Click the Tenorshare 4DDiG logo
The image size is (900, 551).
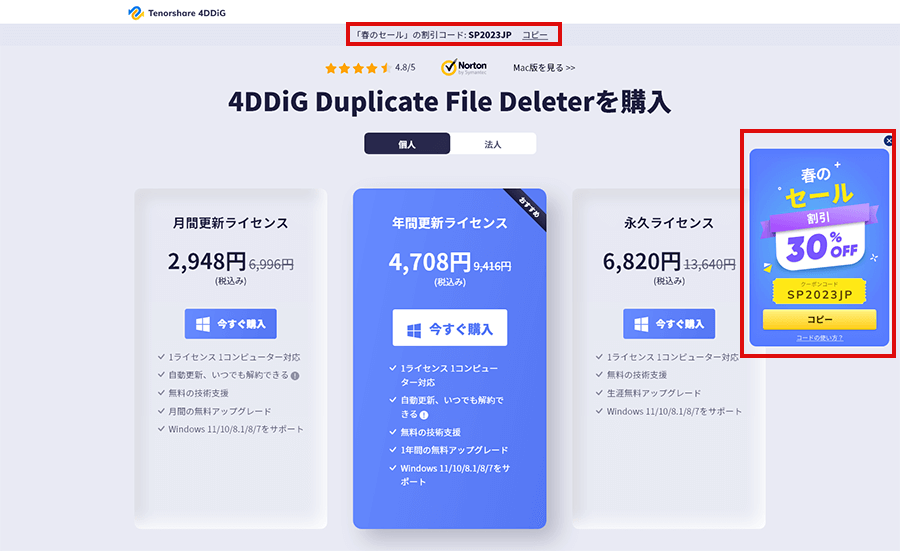click(x=177, y=13)
